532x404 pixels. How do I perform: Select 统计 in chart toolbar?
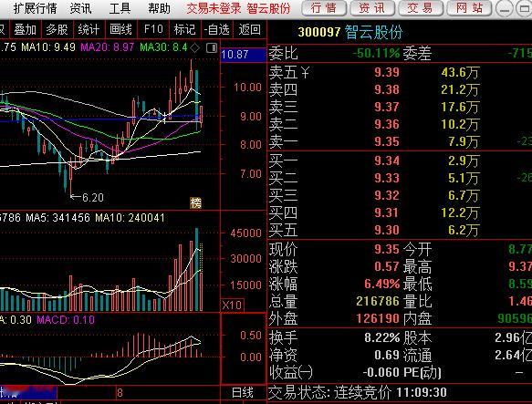[x=89, y=29]
